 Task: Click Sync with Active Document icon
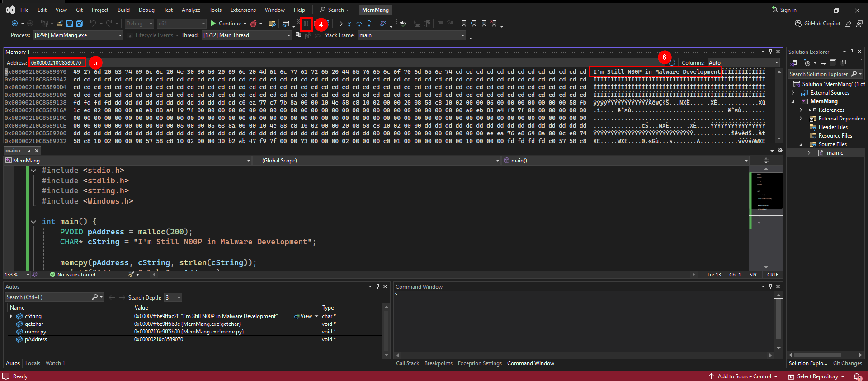tap(823, 63)
